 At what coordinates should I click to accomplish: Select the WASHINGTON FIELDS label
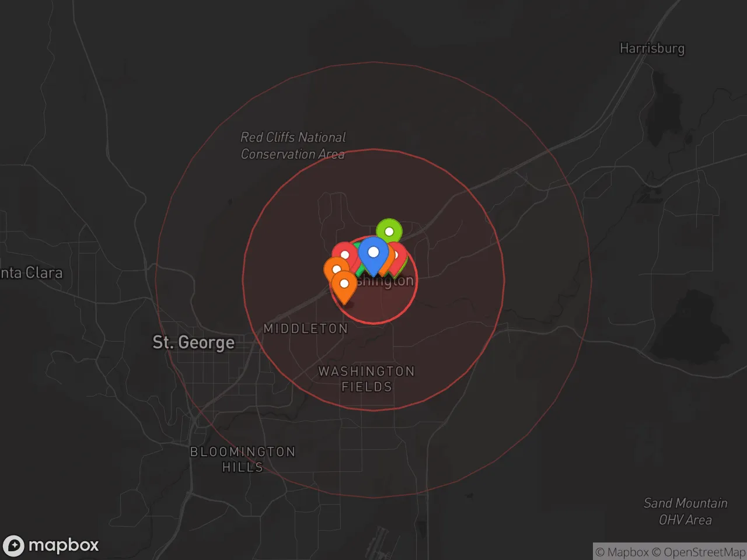[366, 379]
